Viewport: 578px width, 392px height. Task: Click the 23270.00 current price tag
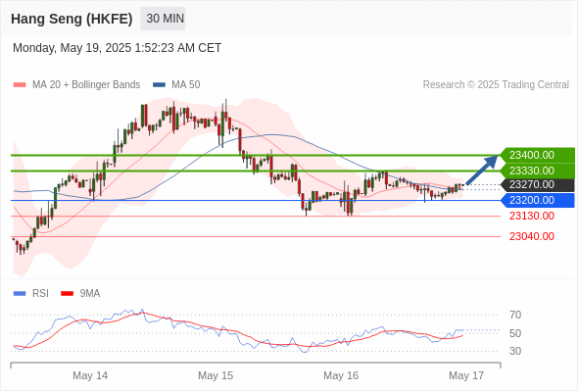[x=538, y=185]
